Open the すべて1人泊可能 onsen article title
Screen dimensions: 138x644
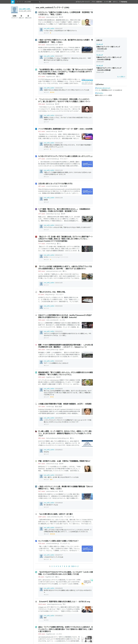click(65, 267)
